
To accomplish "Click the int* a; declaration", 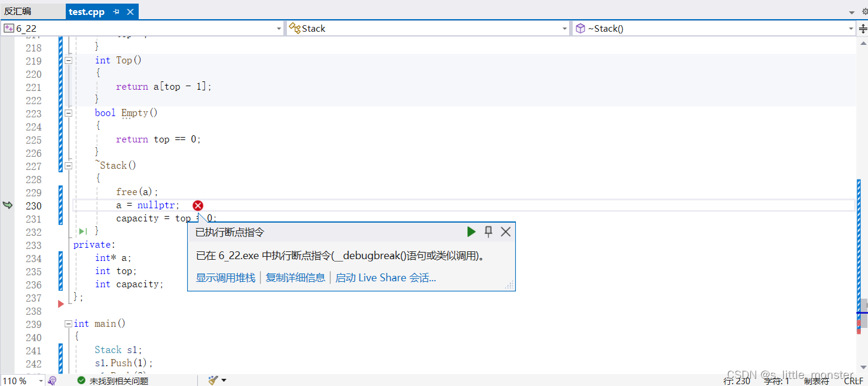I will pyautogui.click(x=113, y=258).
